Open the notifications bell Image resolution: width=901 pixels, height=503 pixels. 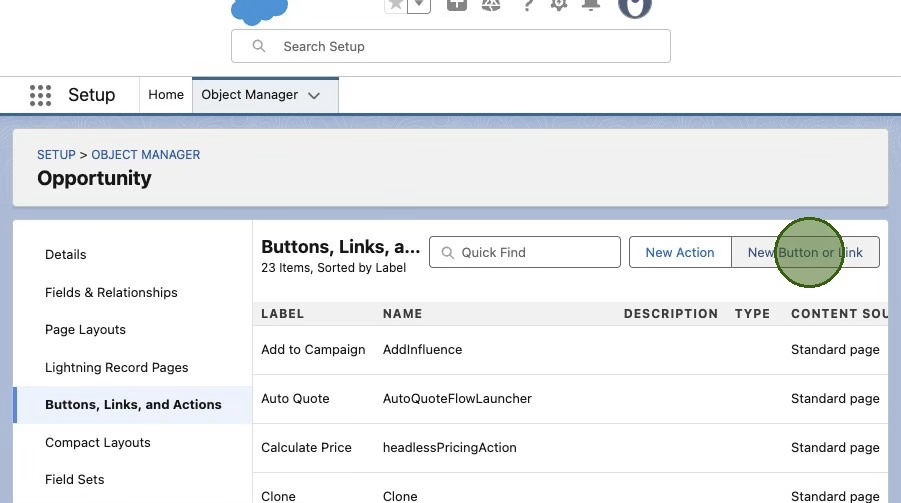tap(591, 5)
